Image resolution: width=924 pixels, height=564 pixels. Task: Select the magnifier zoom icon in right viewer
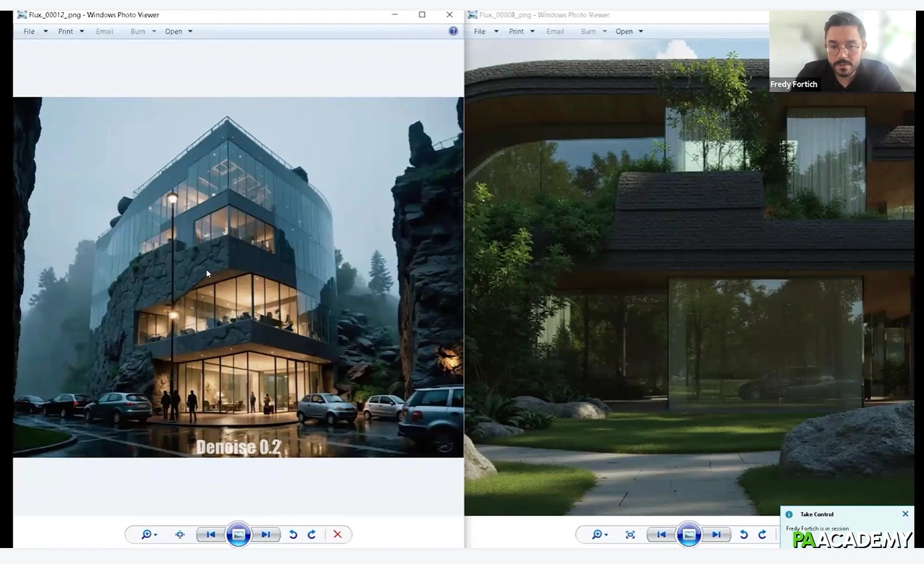(597, 534)
